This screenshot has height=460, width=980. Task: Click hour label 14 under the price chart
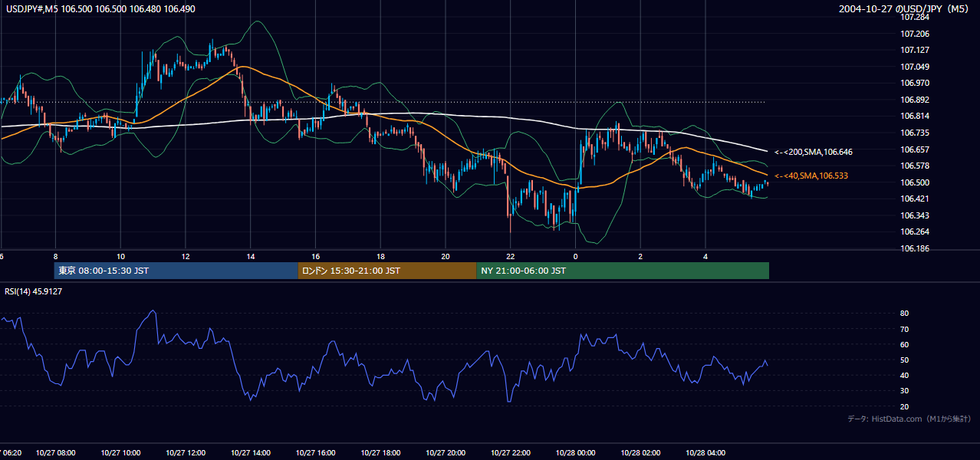point(251,256)
